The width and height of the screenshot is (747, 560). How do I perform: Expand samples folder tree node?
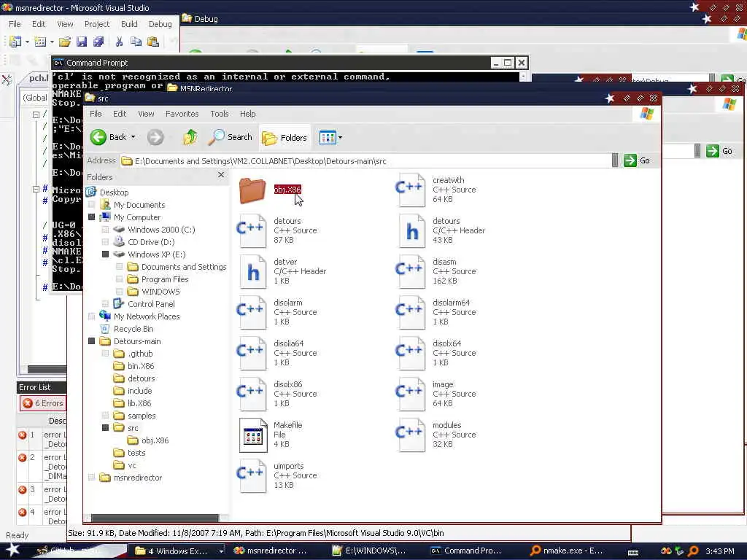coord(105,415)
